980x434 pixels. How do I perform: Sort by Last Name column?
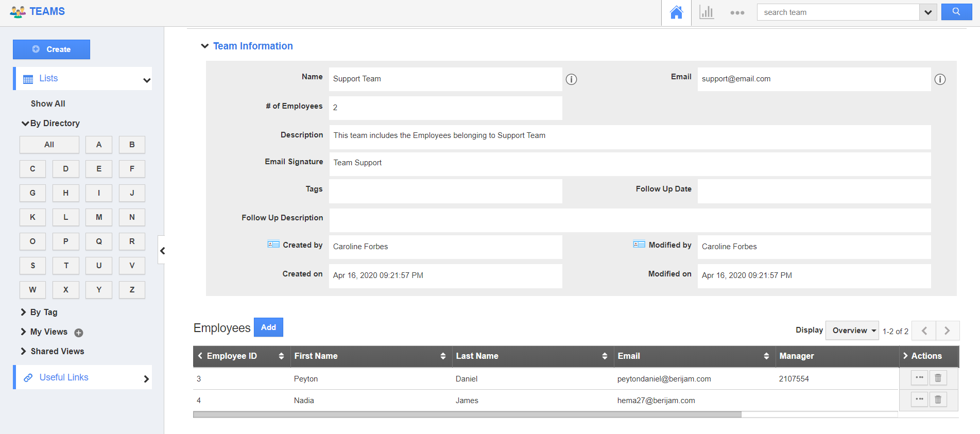coord(605,356)
